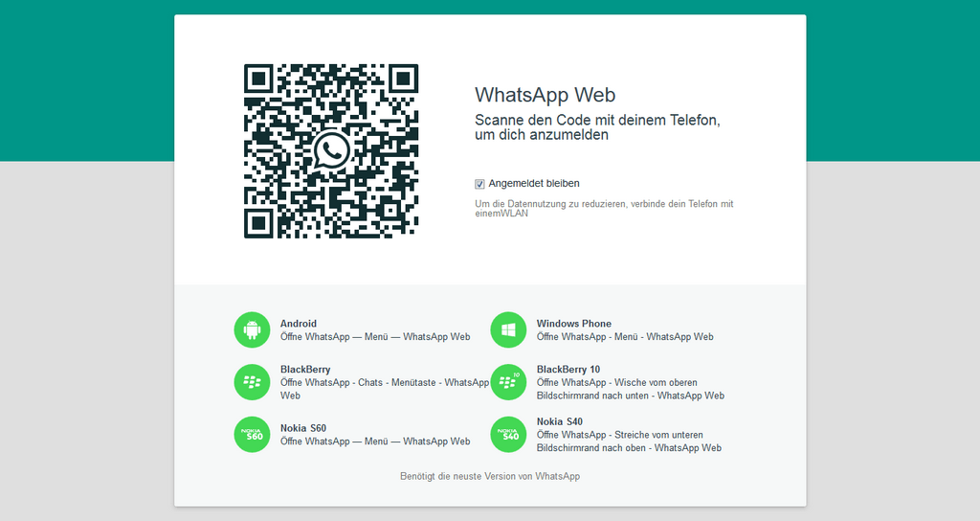Click the Datennutzung WLAN hint text

coord(605,208)
